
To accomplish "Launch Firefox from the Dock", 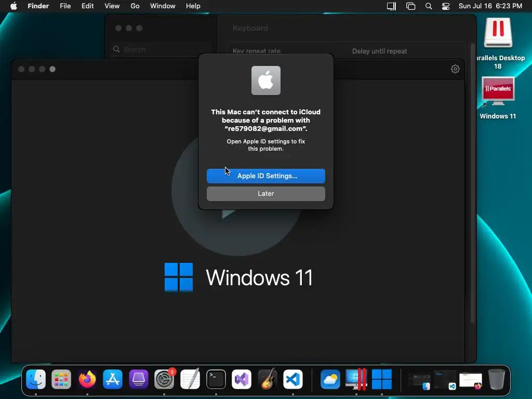I will [x=87, y=379].
